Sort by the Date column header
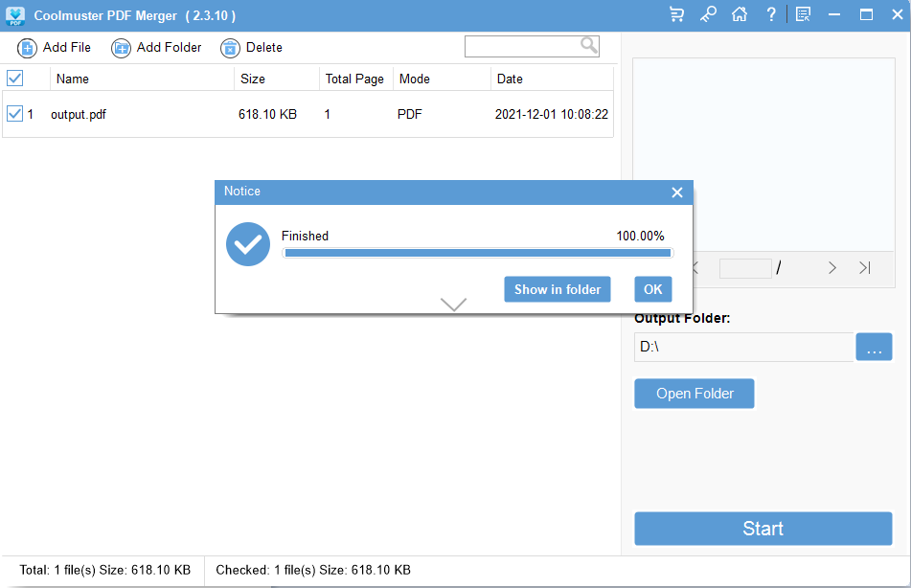This screenshot has height=588, width=911. (552, 79)
